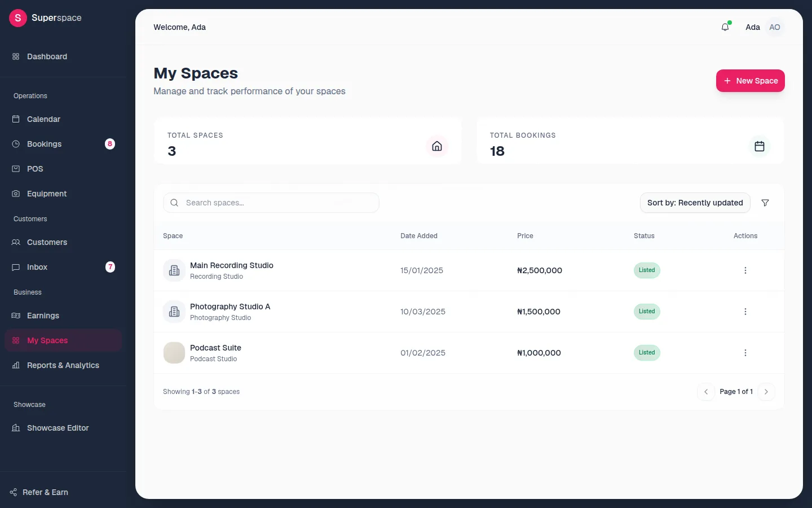Go to next page arrow
812x508 pixels.
click(766, 392)
